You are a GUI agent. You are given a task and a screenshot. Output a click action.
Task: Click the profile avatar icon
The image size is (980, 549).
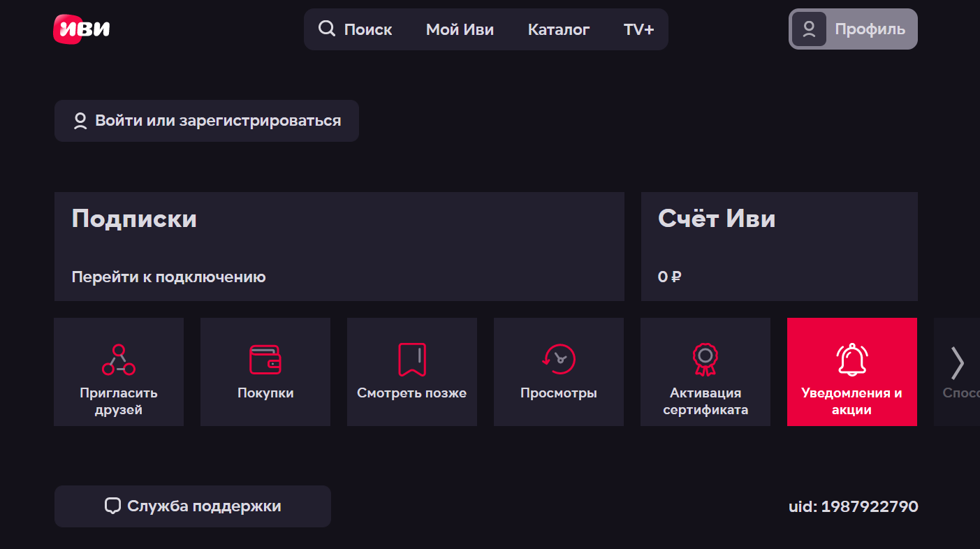click(x=809, y=29)
